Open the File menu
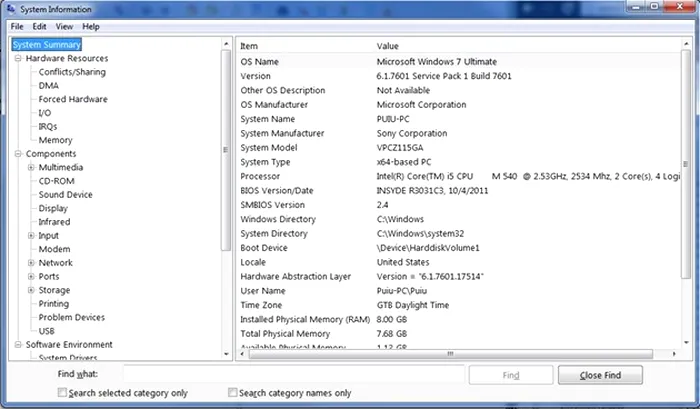Image resolution: width=700 pixels, height=409 pixels. [x=17, y=26]
